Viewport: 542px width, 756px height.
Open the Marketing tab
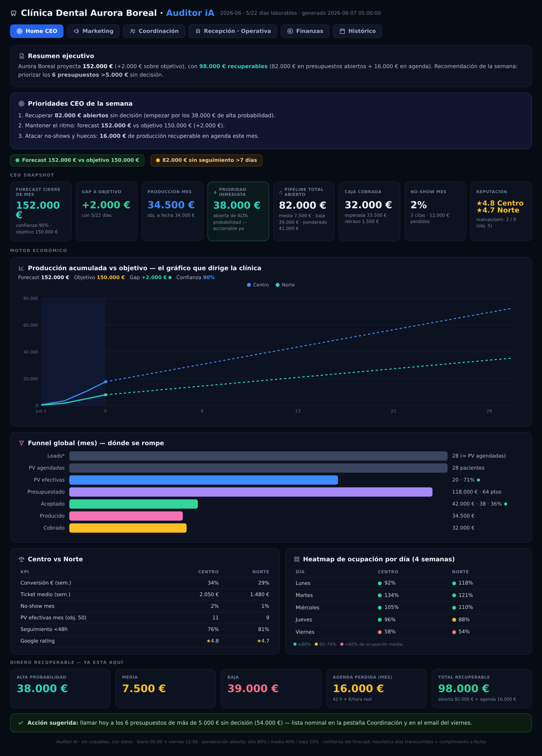pos(93,31)
